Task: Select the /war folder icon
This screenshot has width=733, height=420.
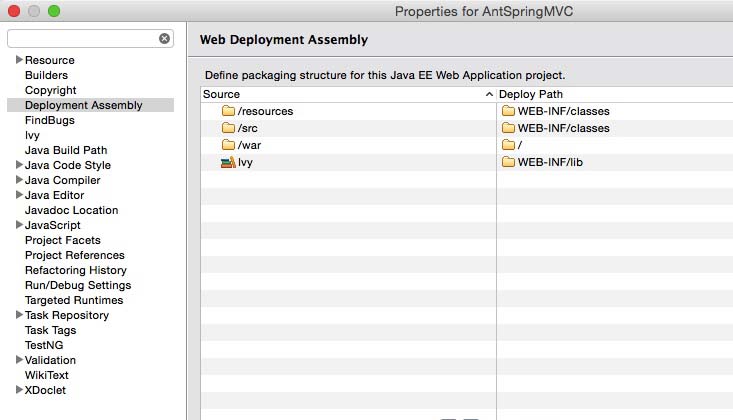Action: click(228, 145)
